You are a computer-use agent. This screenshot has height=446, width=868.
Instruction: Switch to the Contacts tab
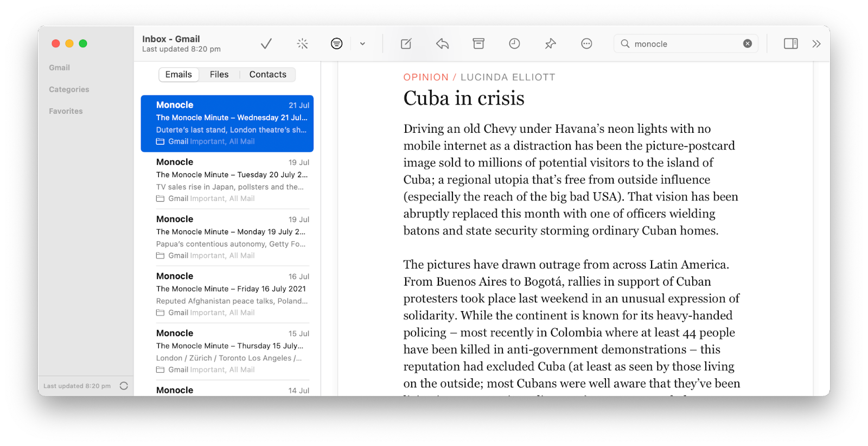267,75
